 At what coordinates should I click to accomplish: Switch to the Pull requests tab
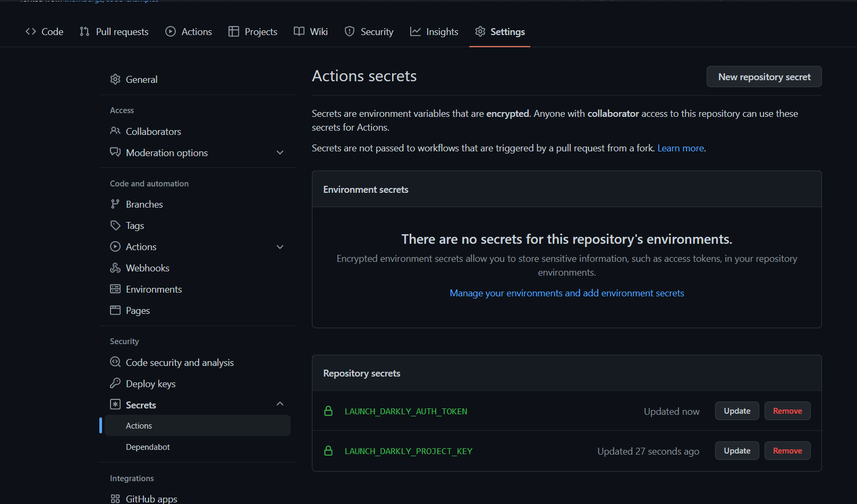(x=114, y=32)
